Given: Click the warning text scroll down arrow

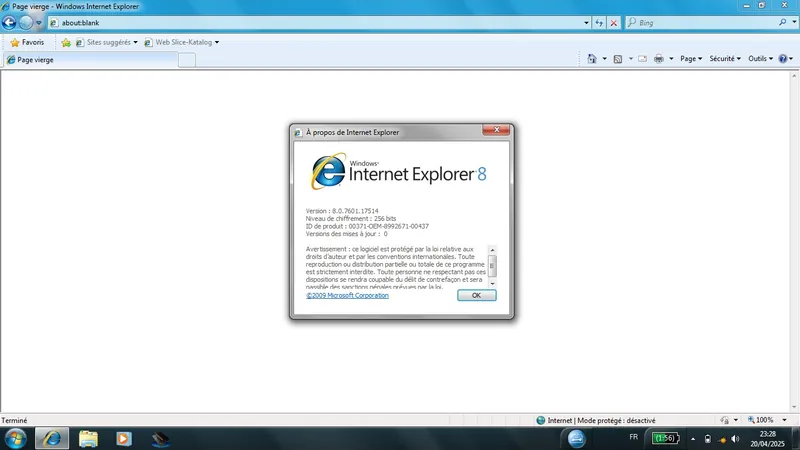Looking at the screenshot, I should click(492, 284).
